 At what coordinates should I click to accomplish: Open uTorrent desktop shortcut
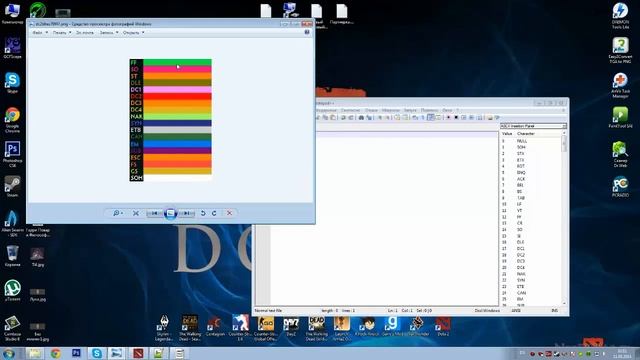[x=12, y=290]
